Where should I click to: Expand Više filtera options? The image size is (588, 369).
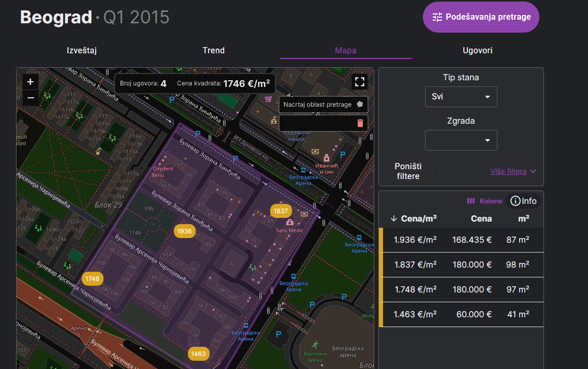tap(513, 171)
